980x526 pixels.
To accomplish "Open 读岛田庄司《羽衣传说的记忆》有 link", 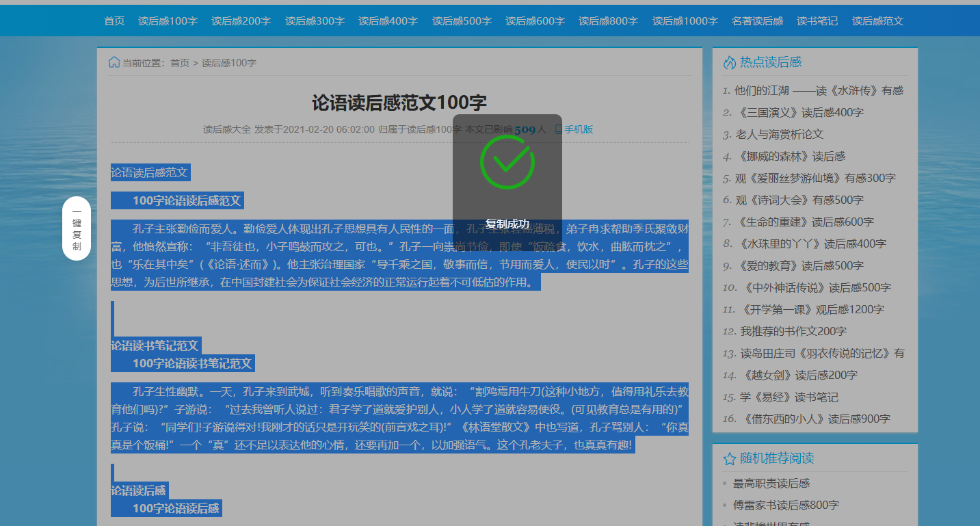I will point(823,353).
